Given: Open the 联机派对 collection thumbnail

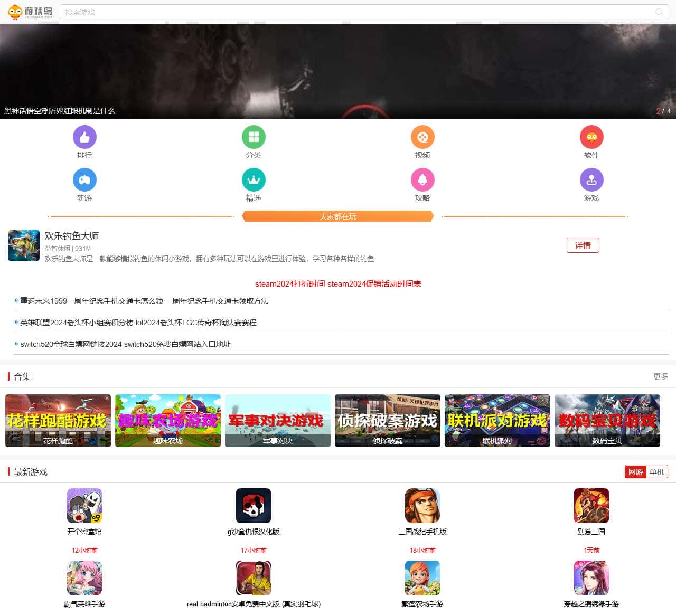Looking at the screenshot, I should coord(497,421).
